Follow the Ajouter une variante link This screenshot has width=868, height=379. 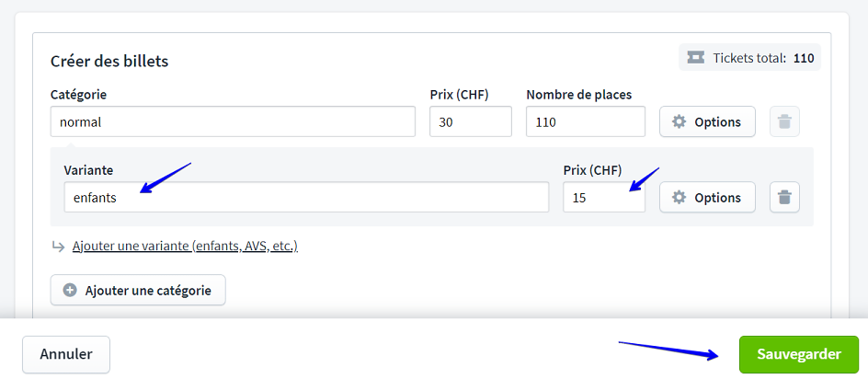pos(185,246)
